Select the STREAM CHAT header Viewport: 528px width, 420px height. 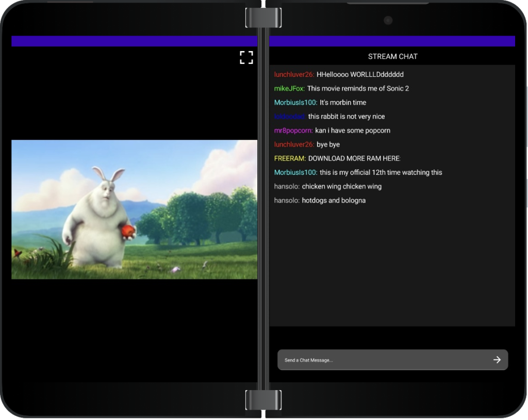click(x=392, y=56)
